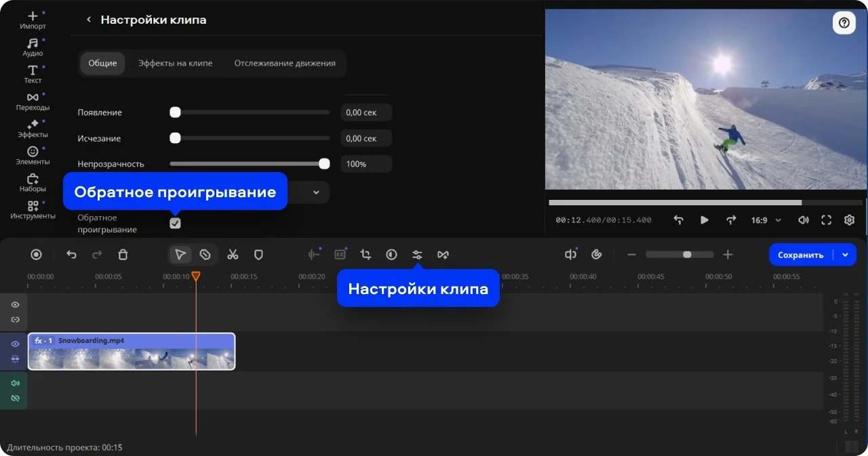Select the pointer selection tool

pos(180,255)
